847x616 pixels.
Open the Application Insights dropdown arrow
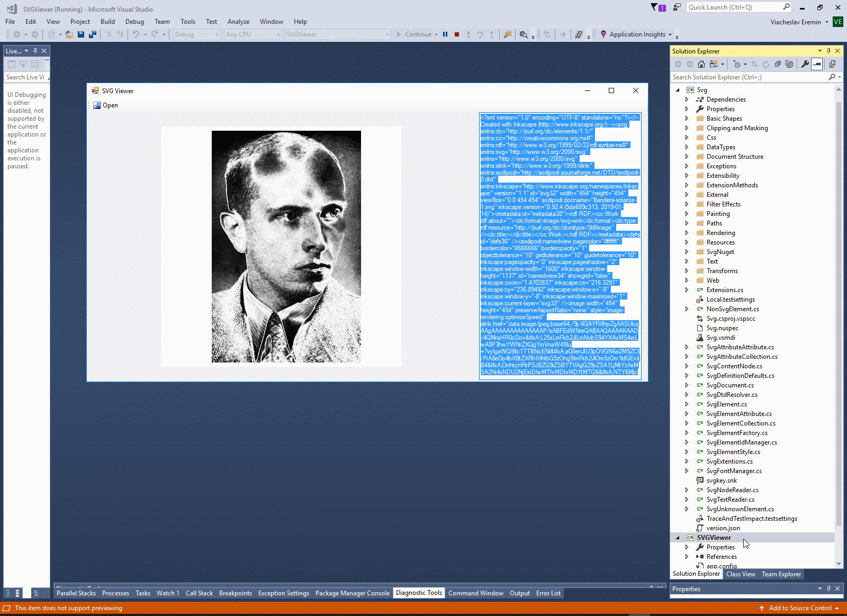click(670, 35)
